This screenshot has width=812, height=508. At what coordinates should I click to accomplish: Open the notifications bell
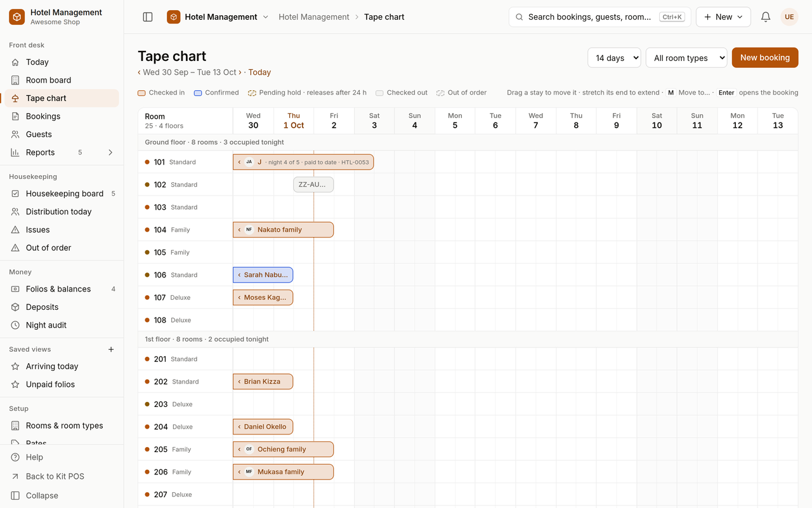click(x=766, y=17)
